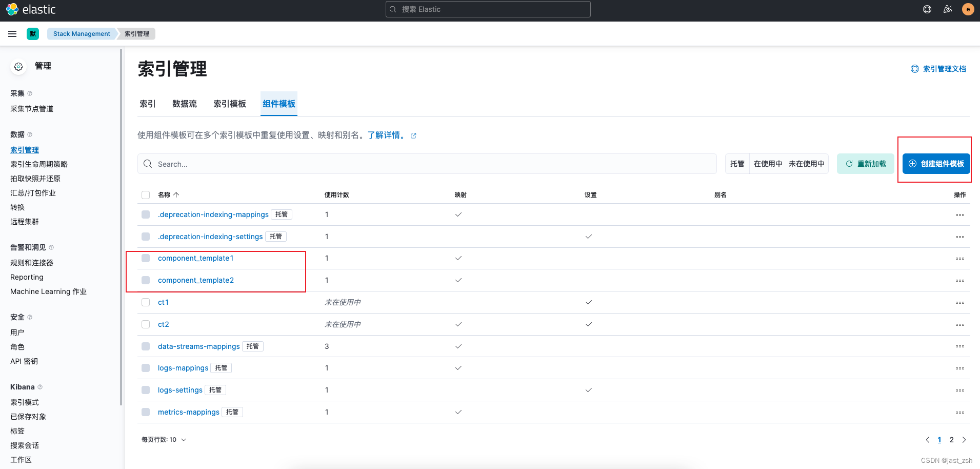
Task: Click help icon beside 安全 section
Action: pos(30,317)
